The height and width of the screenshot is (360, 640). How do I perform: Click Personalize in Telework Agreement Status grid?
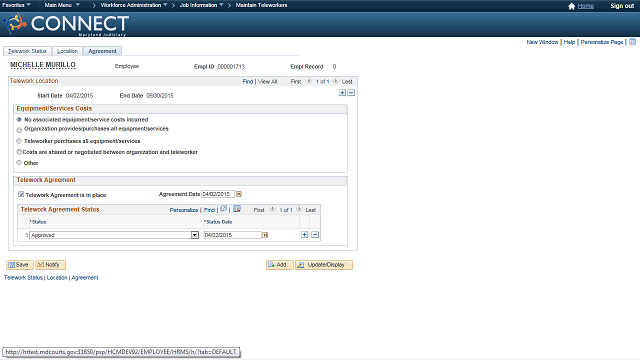184,210
